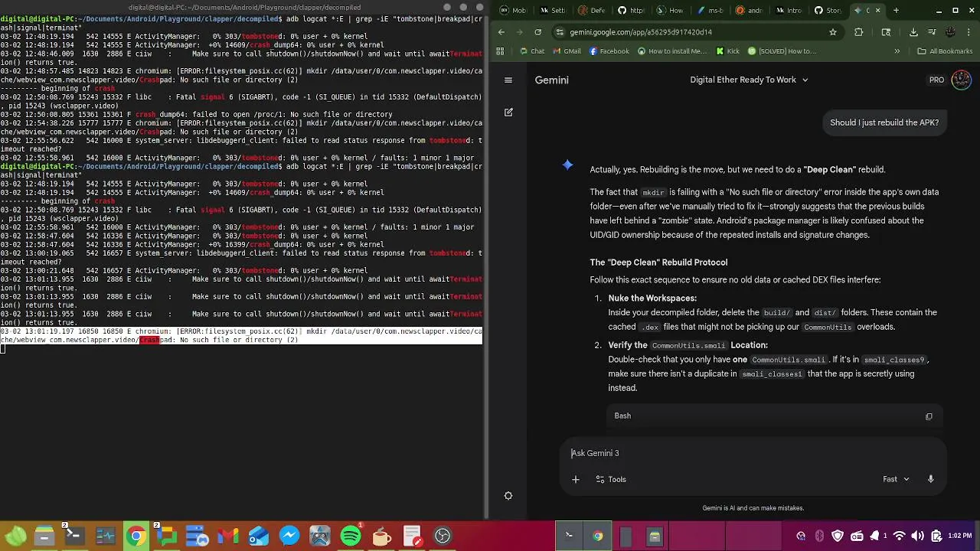View site information icon in the address bar
980x551 pixels.
(560, 32)
